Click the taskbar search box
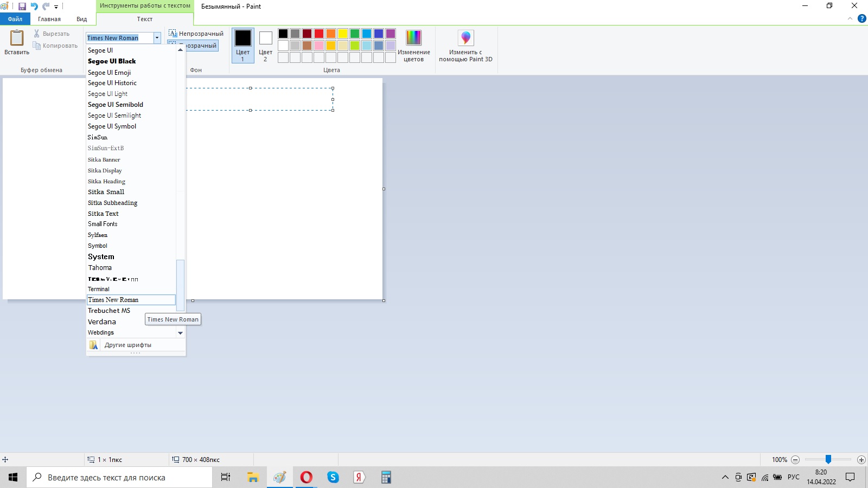 119,477
